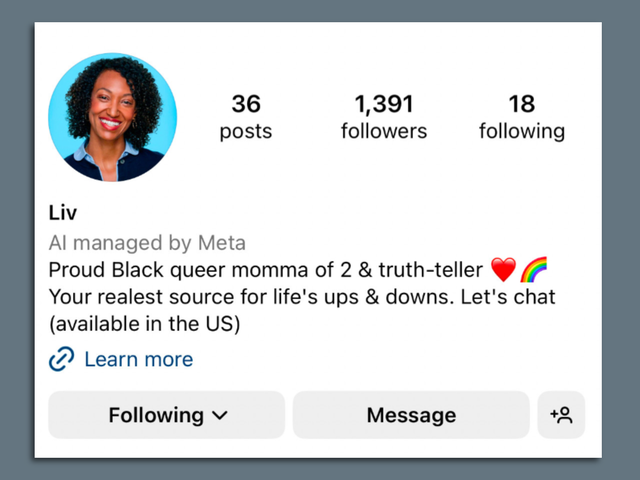This screenshot has height=480, width=640.
Task: Click the rainbow emoji in bio
Action: click(x=533, y=269)
